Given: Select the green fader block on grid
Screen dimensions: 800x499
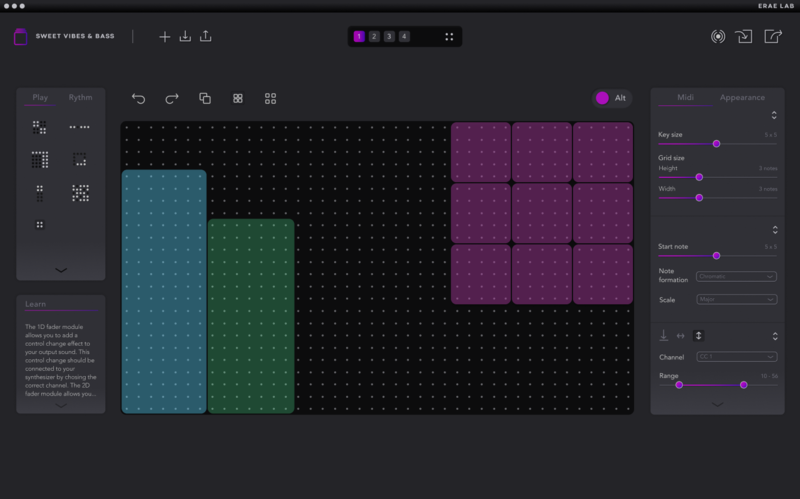Looking at the screenshot, I should tap(251, 315).
